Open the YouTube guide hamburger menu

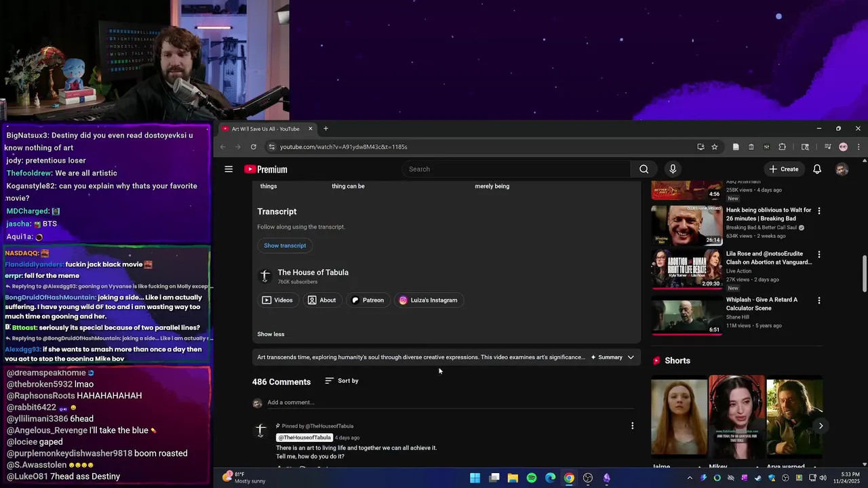click(x=229, y=169)
